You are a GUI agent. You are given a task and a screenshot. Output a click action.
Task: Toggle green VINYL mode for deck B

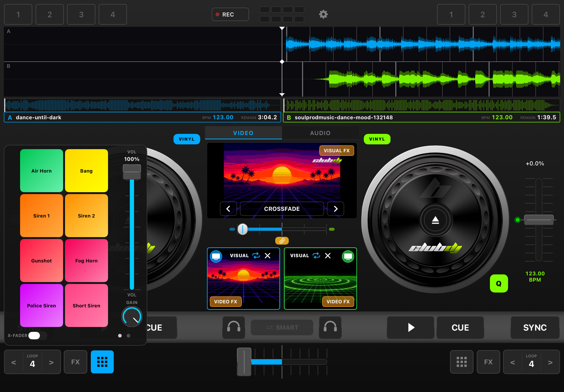point(377,139)
